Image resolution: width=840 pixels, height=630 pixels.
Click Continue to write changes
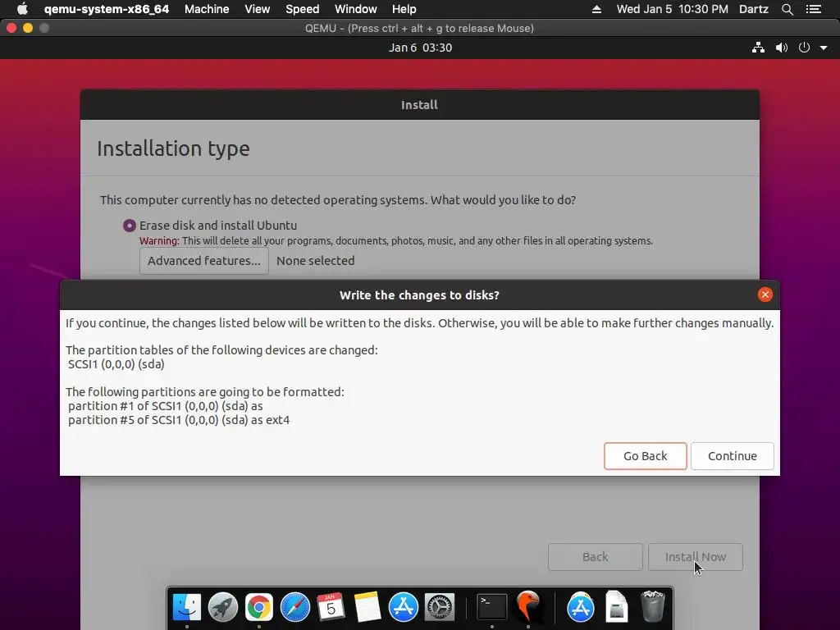coord(733,456)
